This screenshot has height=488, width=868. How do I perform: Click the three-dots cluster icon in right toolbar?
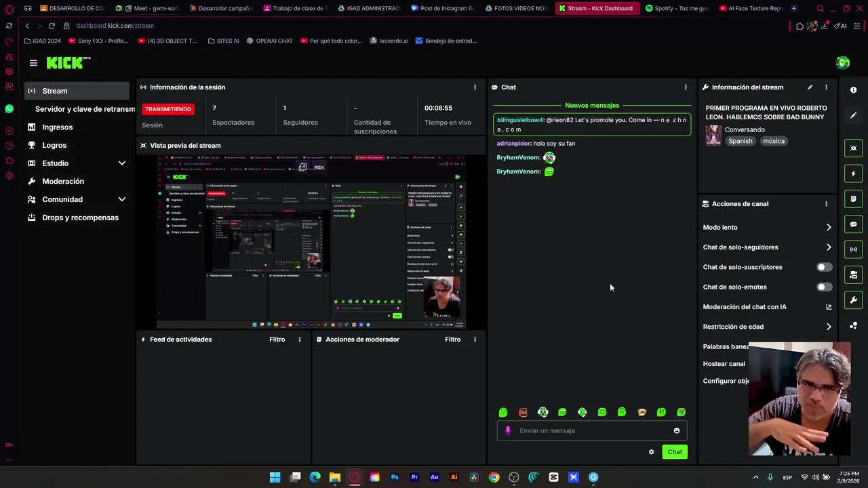click(853, 326)
